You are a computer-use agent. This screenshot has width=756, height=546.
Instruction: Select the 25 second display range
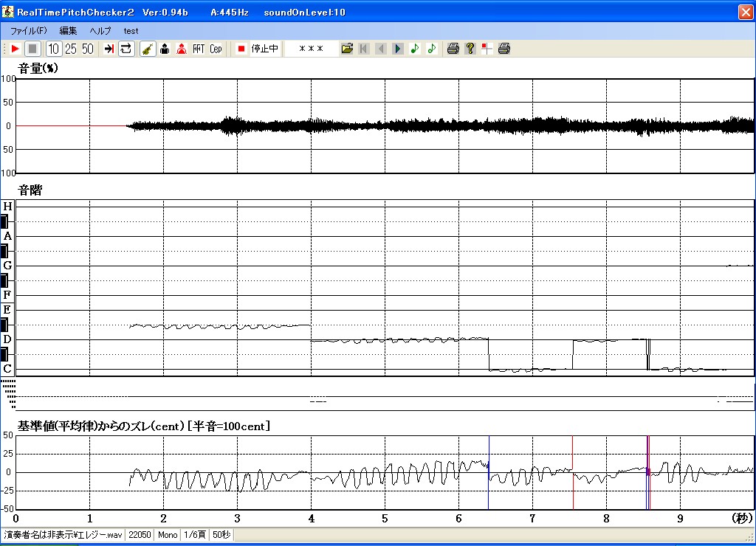[x=71, y=49]
